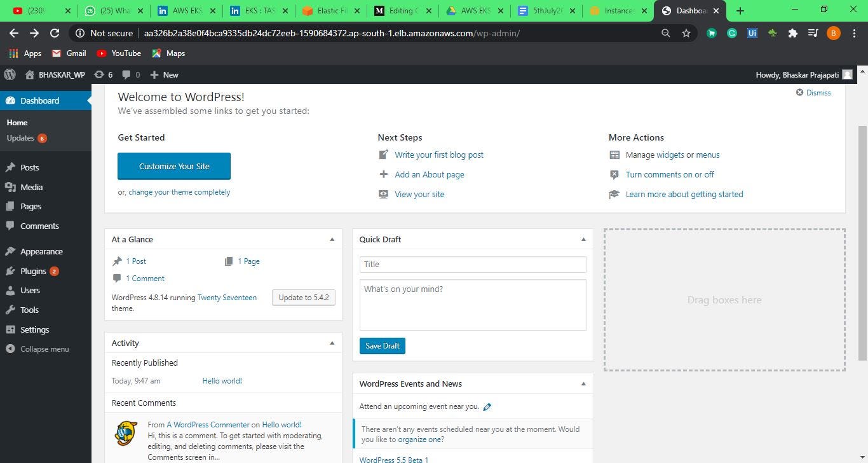Viewport: 868px width, 463px height.
Task: Collapse the At a Glance widget
Action: click(332, 239)
